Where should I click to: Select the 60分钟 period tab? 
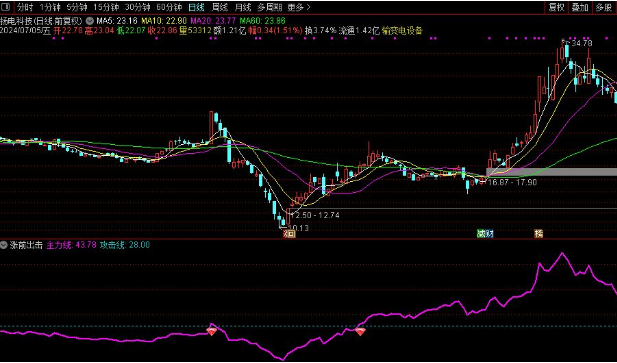(169, 7)
